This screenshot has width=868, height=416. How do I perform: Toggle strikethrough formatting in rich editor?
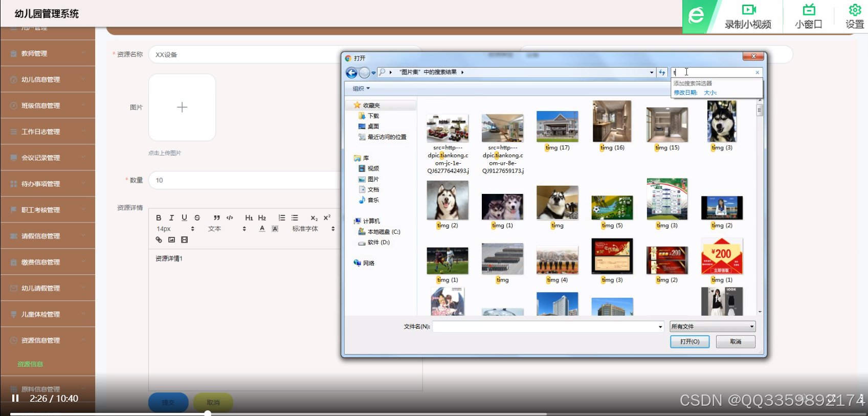[197, 217]
